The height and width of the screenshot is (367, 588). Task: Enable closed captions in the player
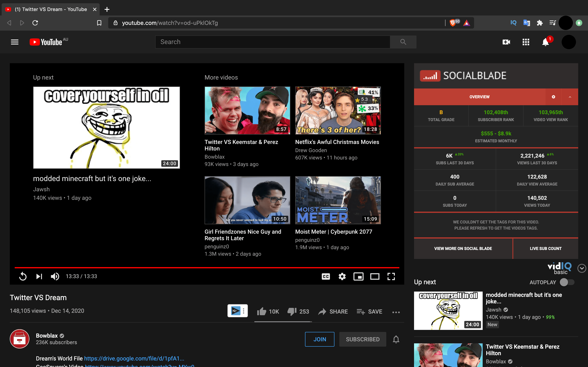pos(326,276)
